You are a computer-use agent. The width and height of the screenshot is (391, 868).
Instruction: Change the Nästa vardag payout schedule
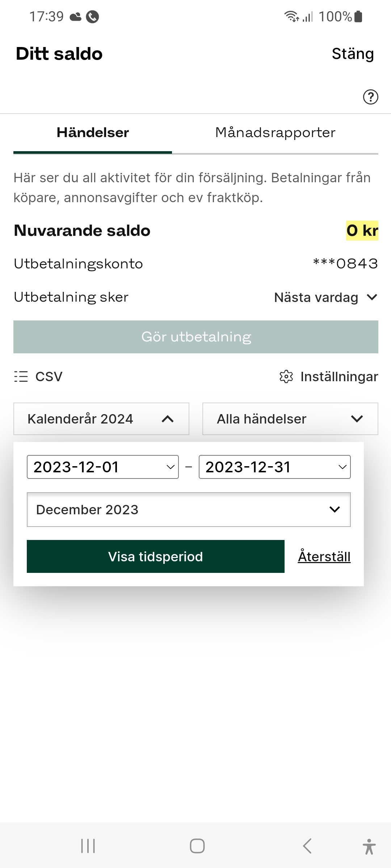(x=325, y=297)
